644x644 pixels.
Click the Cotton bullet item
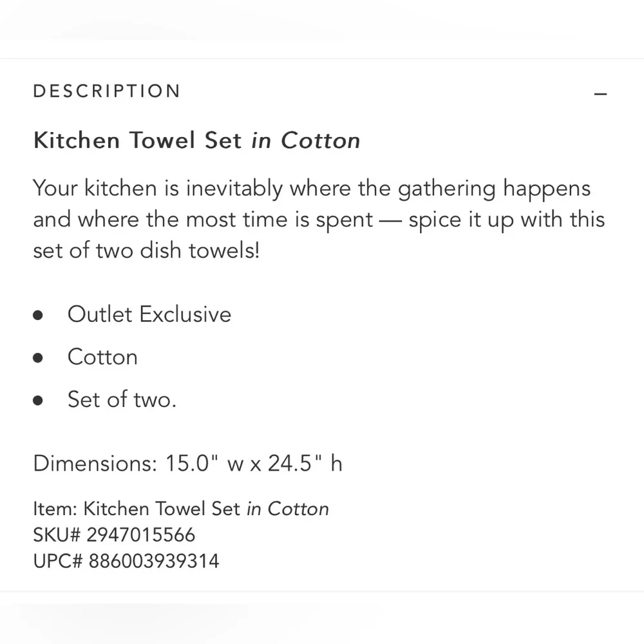coord(102,357)
